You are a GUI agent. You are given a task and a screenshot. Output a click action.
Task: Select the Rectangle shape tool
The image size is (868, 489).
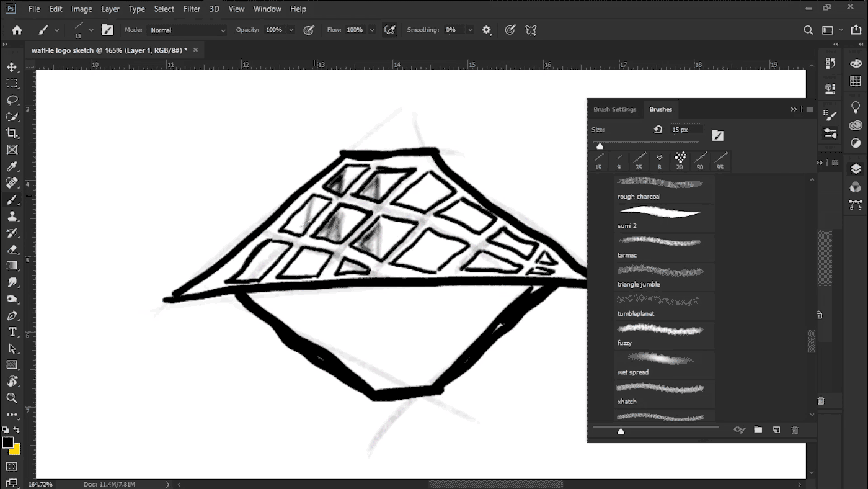pos(12,365)
